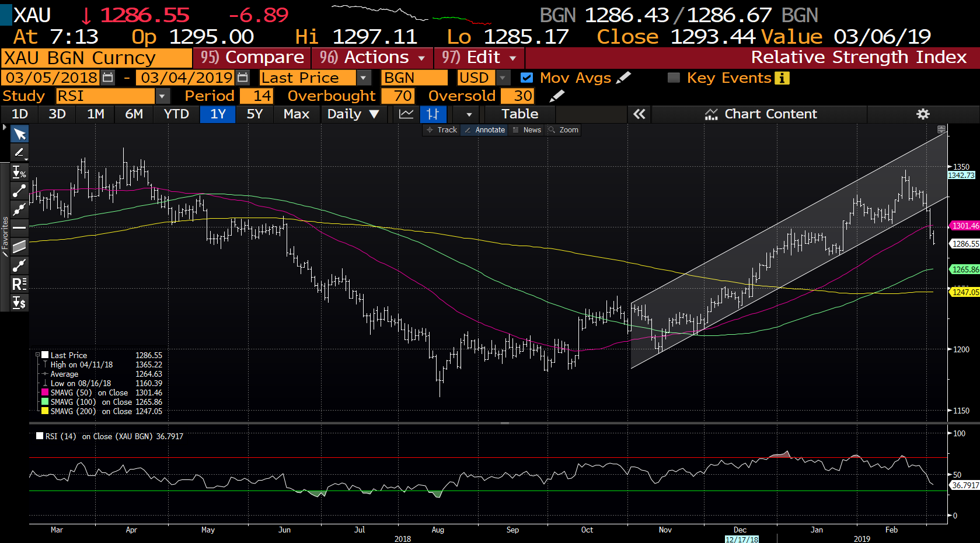The height and width of the screenshot is (543, 980).
Task: Open end date calendar picker
Action: pos(243,78)
